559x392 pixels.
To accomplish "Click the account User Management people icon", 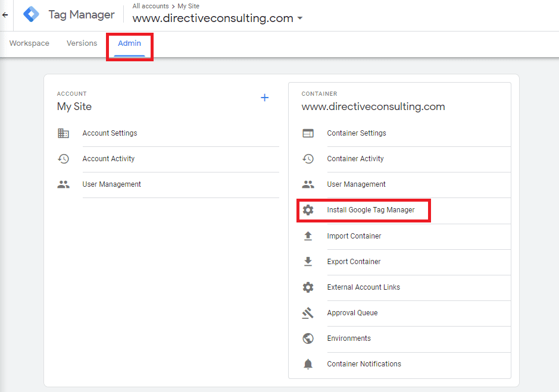I will [x=64, y=184].
